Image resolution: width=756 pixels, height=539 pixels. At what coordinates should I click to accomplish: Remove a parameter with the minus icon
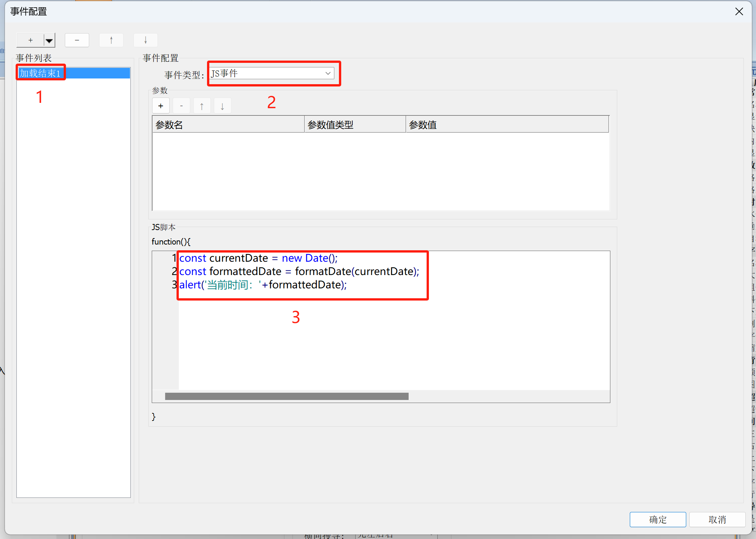(x=181, y=106)
